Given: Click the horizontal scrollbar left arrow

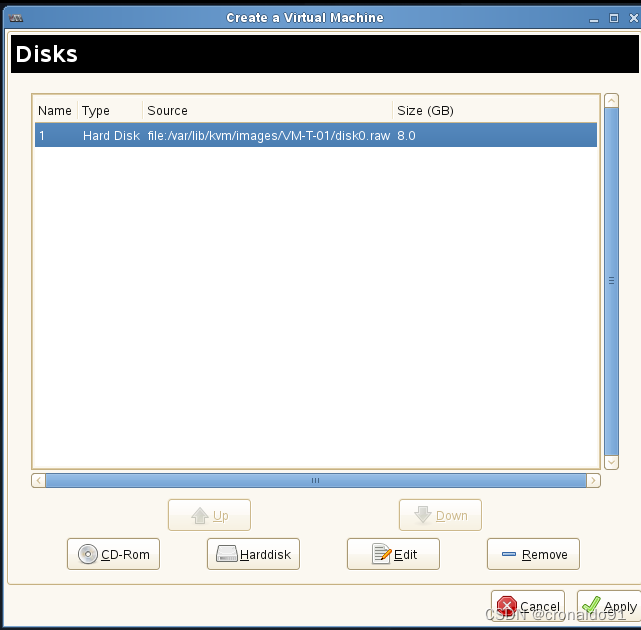Looking at the screenshot, I should tap(38, 480).
